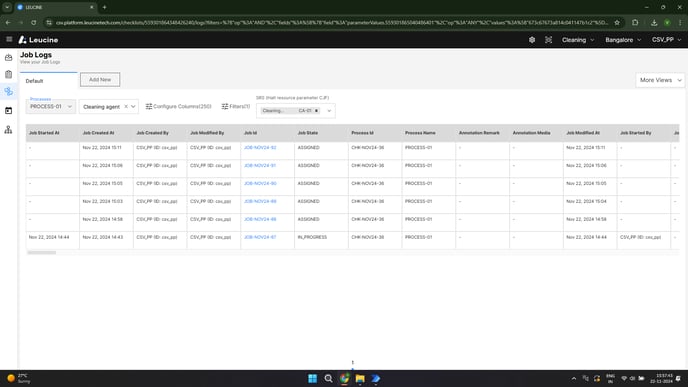This screenshot has width=688, height=387.
Task: Open File Explorer from the taskbar
Action: tap(360, 379)
